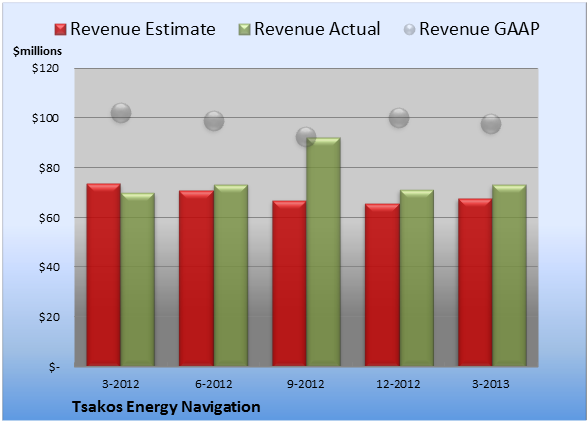Viewport: 588px width, 422px height.
Task: Click the gray Revenue GAAP legend marker
Action: 409,30
